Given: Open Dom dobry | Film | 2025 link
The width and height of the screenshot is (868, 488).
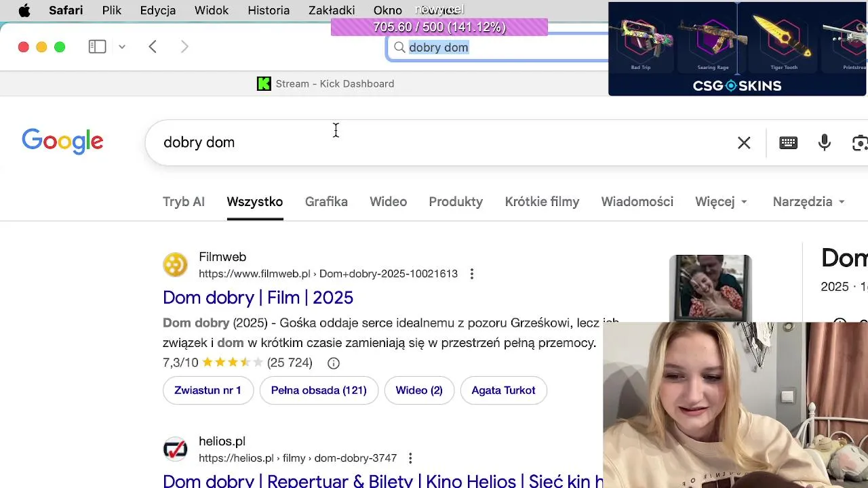Looking at the screenshot, I should [x=258, y=298].
